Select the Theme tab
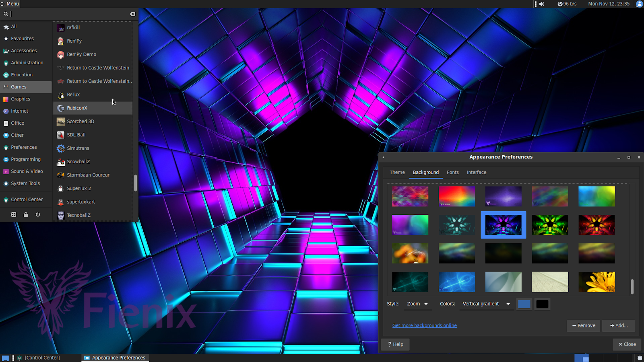 397,172
